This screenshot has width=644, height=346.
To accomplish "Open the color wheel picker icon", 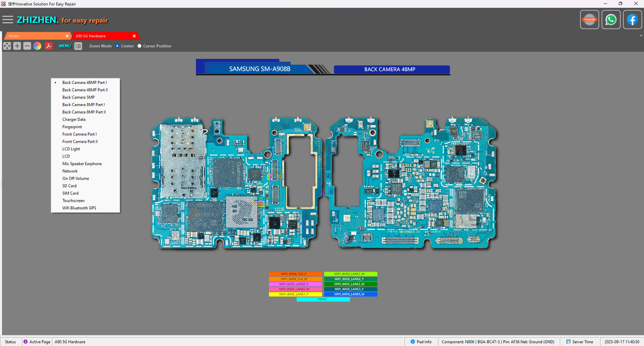I will click(x=37, y=46).
